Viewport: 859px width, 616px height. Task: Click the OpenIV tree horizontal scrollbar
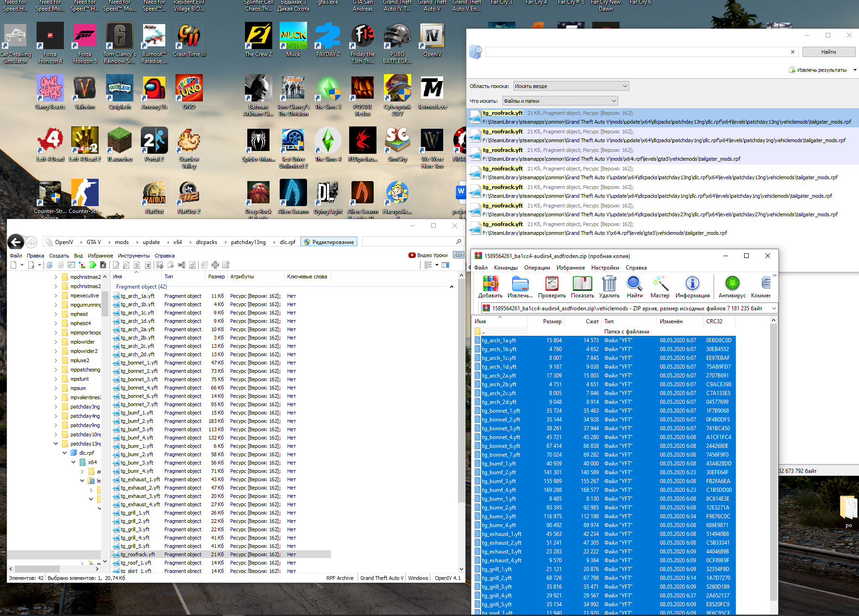37,569
